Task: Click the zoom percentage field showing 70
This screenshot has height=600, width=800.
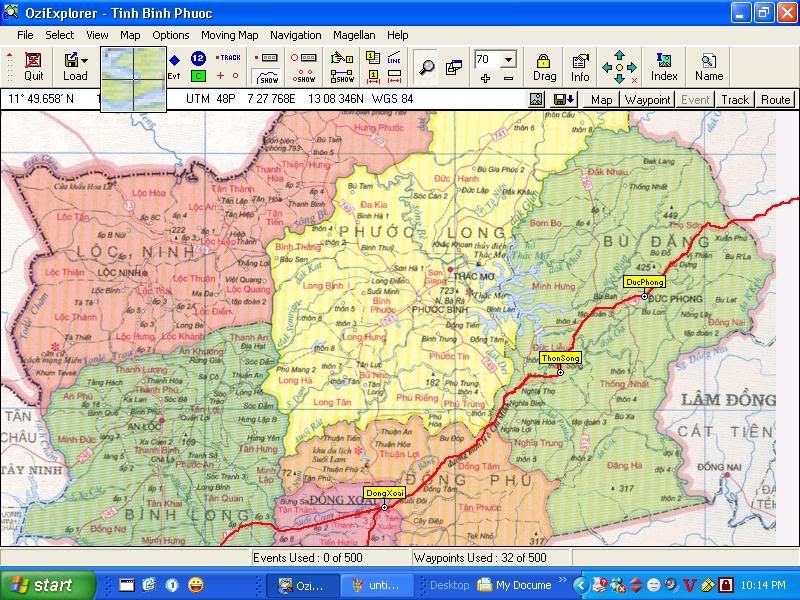Action: pos(487,59)
